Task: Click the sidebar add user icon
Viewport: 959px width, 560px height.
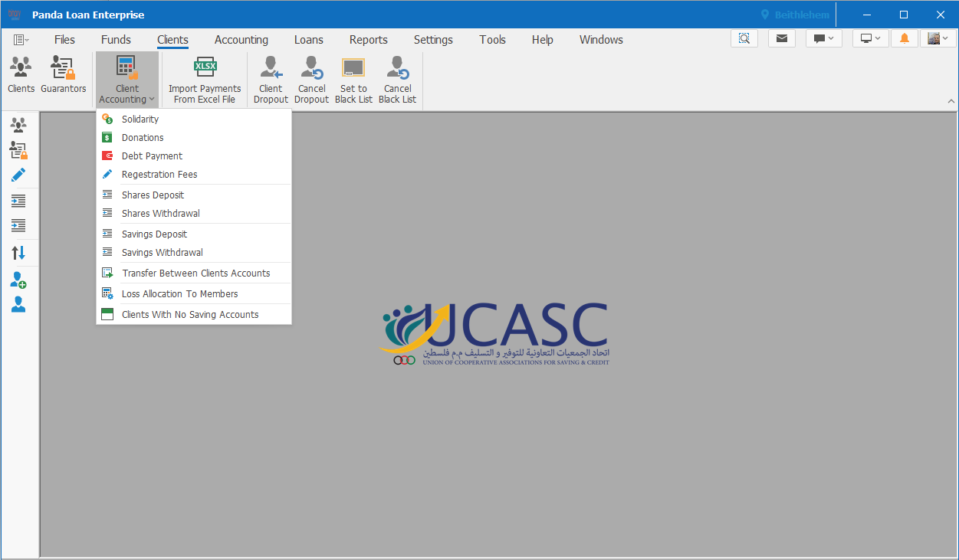Action: [x=18, y=280]
